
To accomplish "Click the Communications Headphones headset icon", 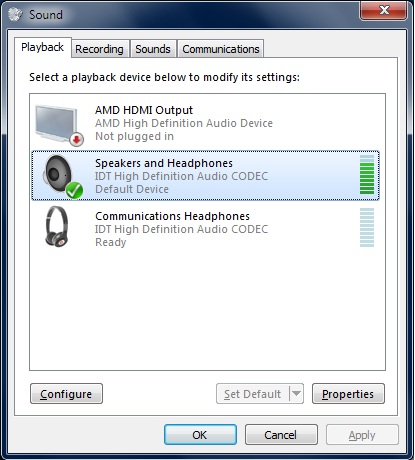I will (57, 226).
